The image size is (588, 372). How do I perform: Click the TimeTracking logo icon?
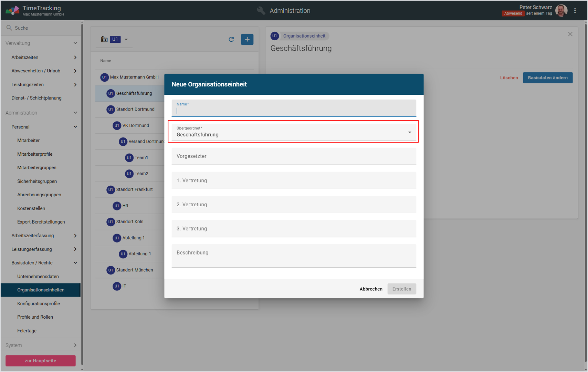(12, 11)
